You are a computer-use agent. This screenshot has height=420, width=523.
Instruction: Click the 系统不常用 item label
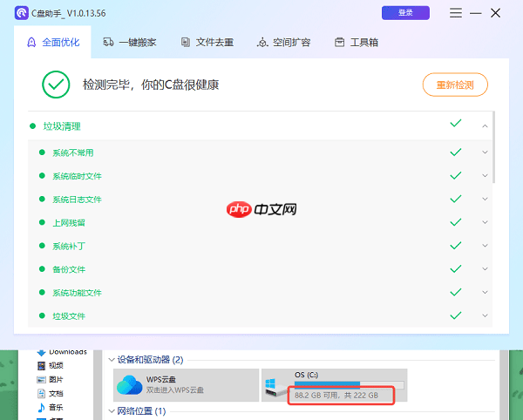pyautogui.click(x=72, y=152)
